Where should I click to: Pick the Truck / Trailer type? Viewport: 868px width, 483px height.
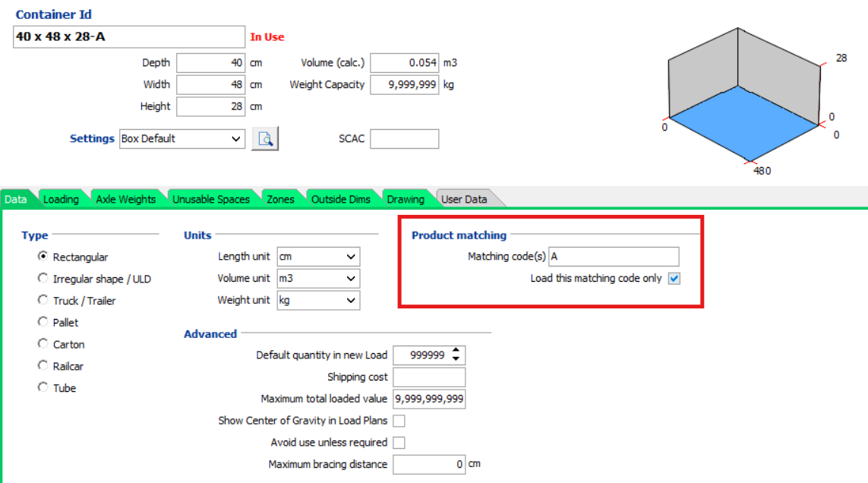pyautogui.click(x=43, y=299)
